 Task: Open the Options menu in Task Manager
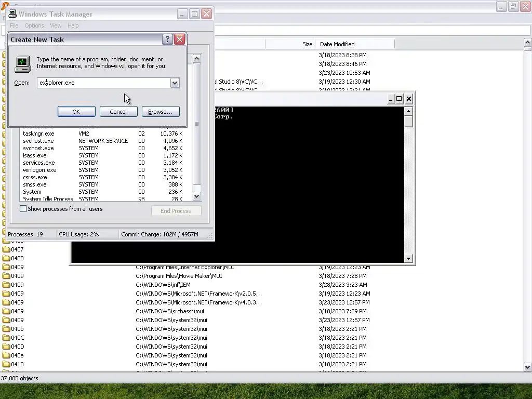[x=34, y=25]
